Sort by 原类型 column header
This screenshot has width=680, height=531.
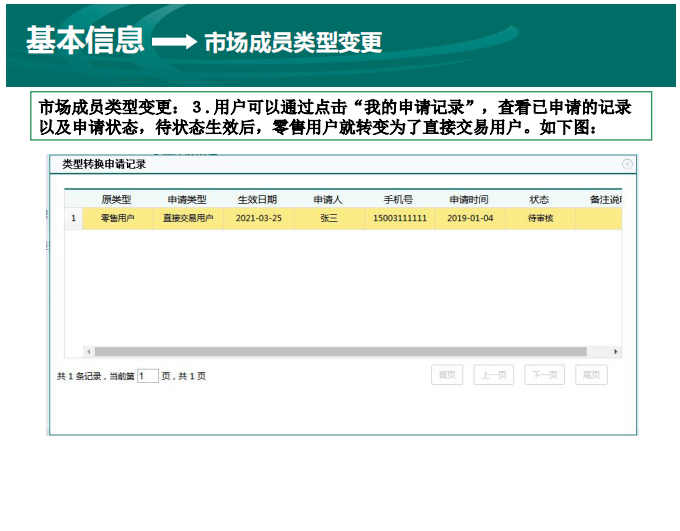[116, 199]
